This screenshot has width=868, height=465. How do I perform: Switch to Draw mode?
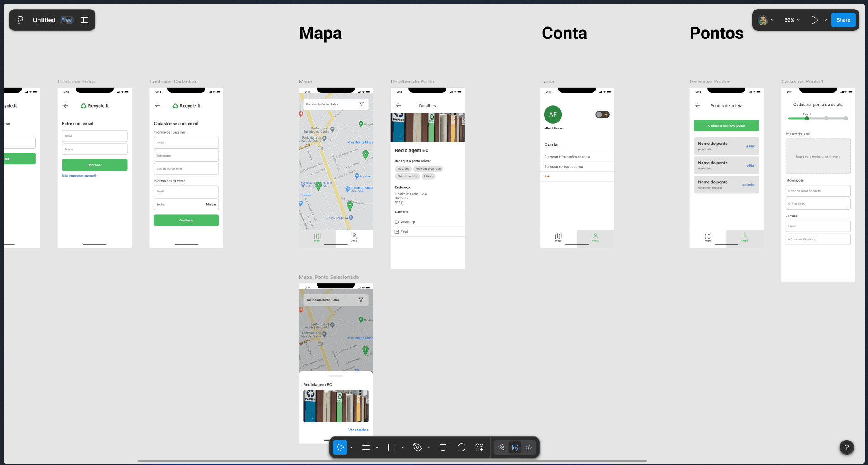pyautogui.click(x=502, y=447)
